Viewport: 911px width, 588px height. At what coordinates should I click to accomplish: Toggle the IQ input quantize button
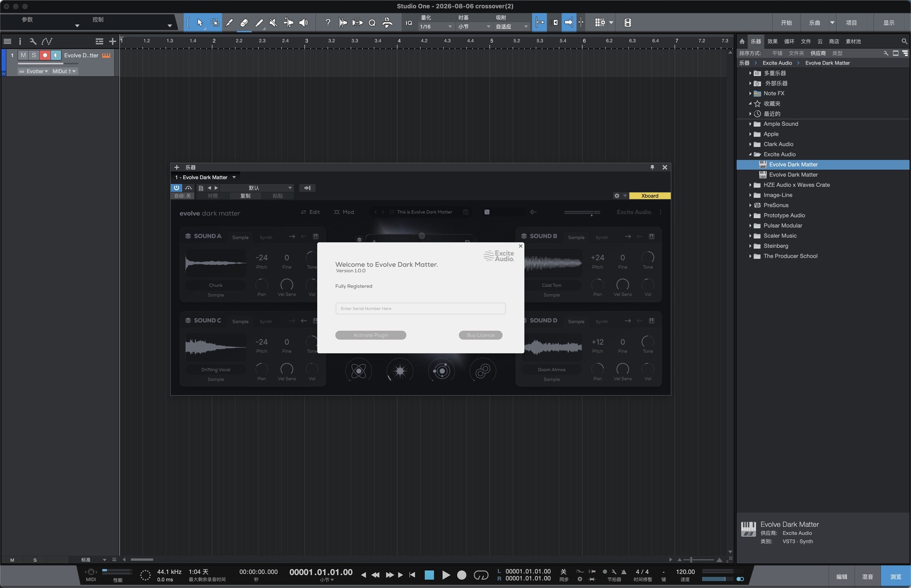(x=409, y=23)
